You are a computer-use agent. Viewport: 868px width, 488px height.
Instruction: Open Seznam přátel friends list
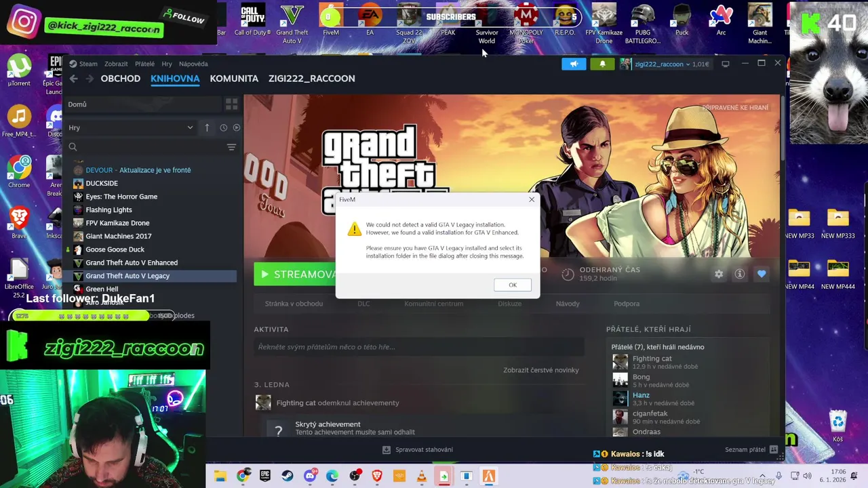pyautogui.click(x=751, y=449)
